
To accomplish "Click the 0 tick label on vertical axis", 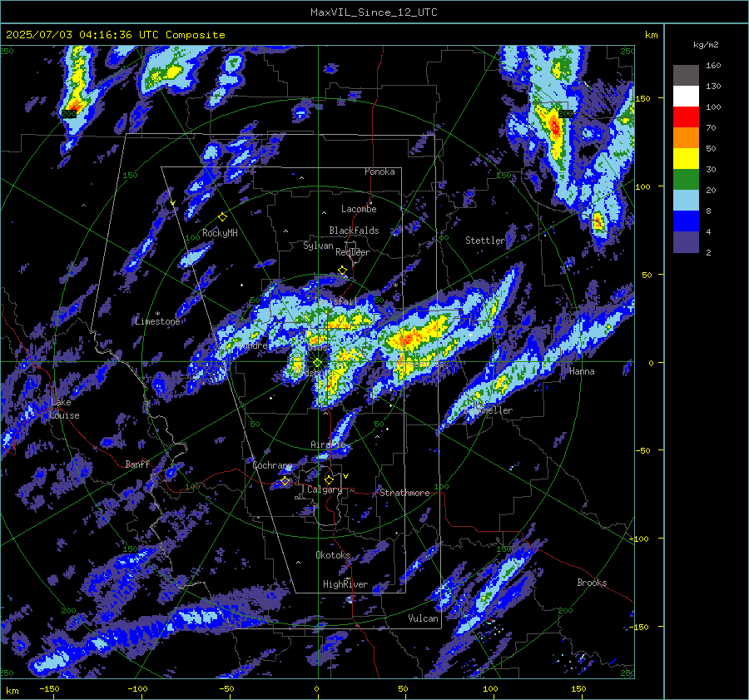I will click(x=651, y=363).
